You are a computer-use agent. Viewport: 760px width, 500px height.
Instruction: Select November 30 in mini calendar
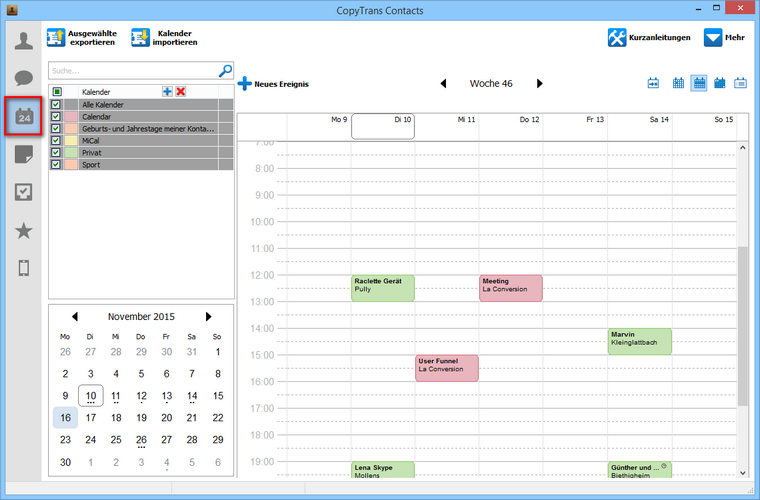pyautogui.click(x=65, y=462)
